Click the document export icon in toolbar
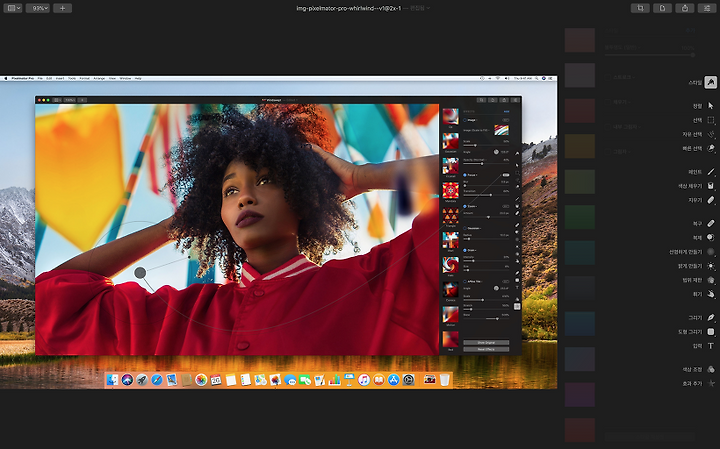The width and height of the screenshot is (720, 449). [x=662, y=8]
